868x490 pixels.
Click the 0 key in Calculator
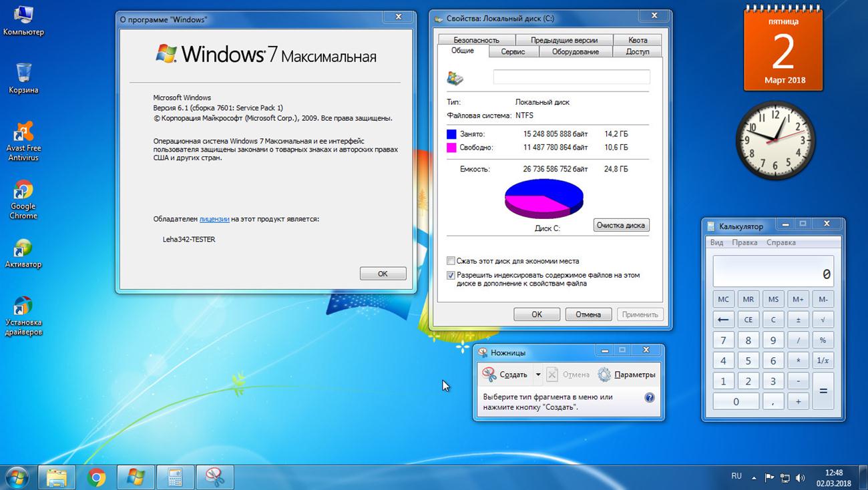pos(736,402)
